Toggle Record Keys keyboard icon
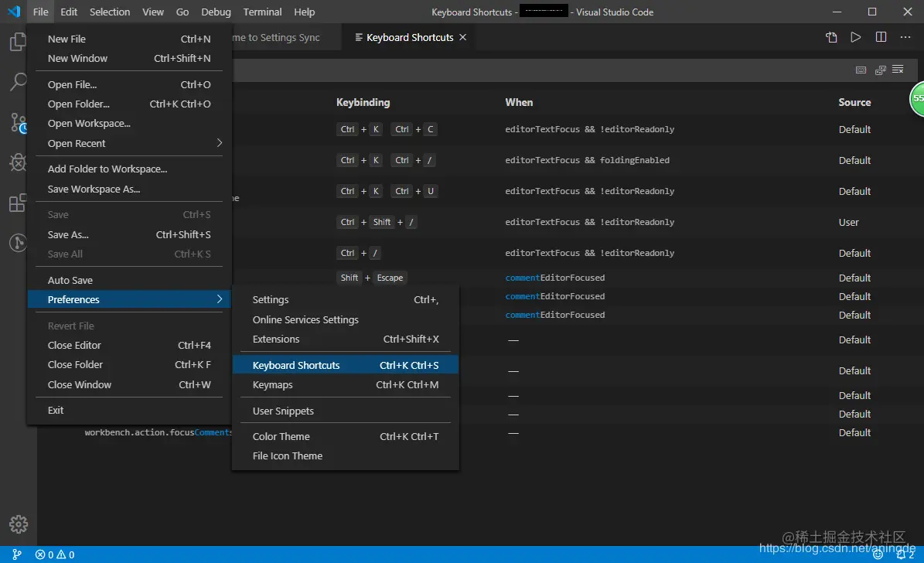This screenshot has width=924, height=563. point(861,70)
